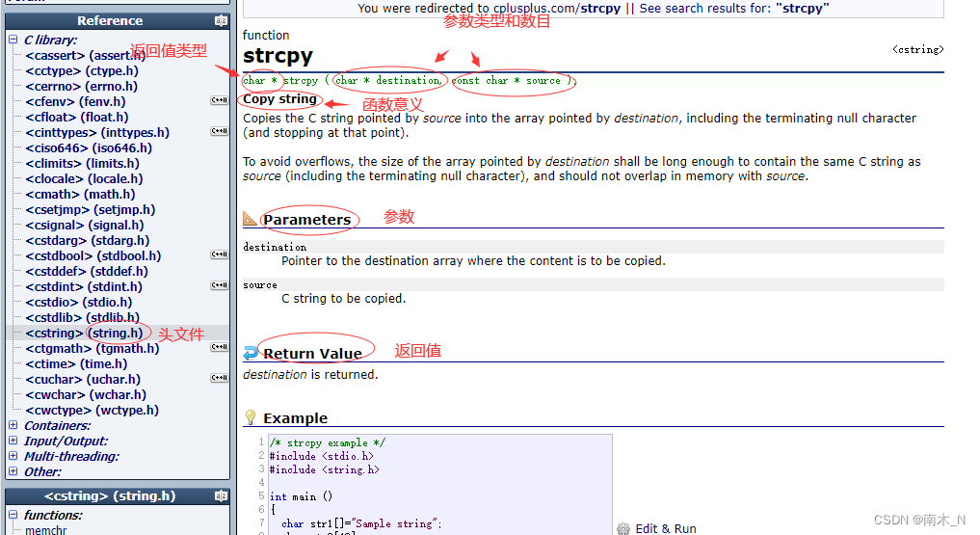Click the Multi-threading category label

(x=72, y=456)
